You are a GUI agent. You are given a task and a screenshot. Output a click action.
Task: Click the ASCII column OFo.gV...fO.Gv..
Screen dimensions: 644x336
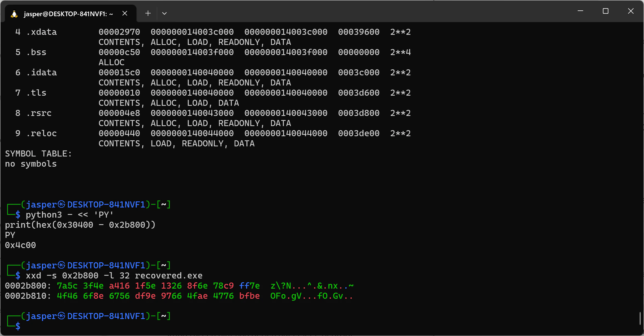click(312, 296)
